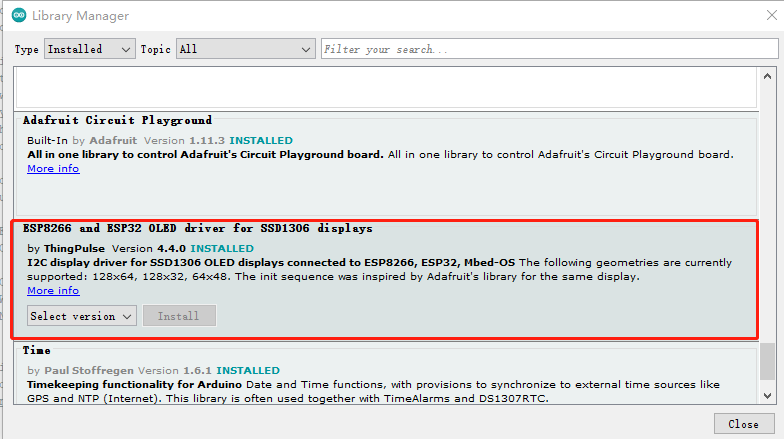
Task: Click the scrollbar down arrow
Action: [x=768, y=396]
